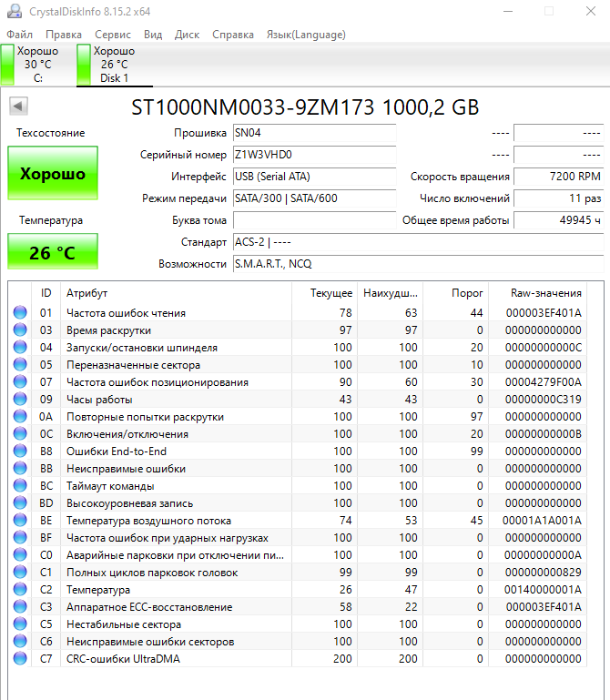This screenshot has width=610, height=700.
Task: Click status circle for Ошибки End-to-End
Action: [x=20, y=451]
